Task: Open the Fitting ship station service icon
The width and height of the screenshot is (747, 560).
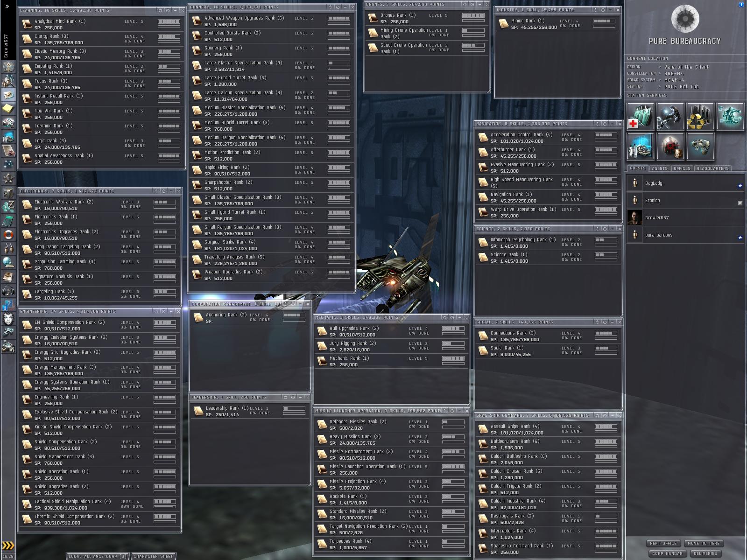Action: pos(700,147)
